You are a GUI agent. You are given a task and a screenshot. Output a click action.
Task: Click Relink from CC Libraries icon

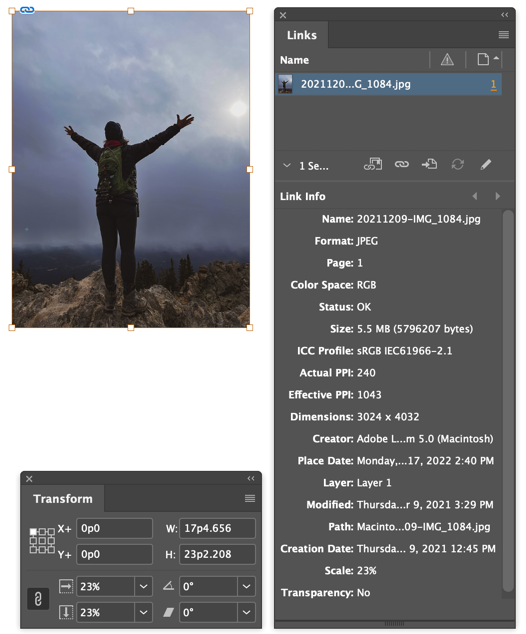pos(372,164)
